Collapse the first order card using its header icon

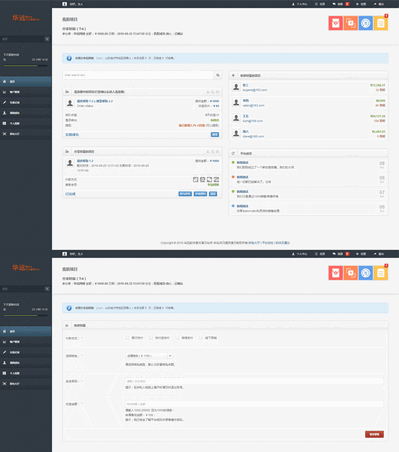tap(67, 92)
